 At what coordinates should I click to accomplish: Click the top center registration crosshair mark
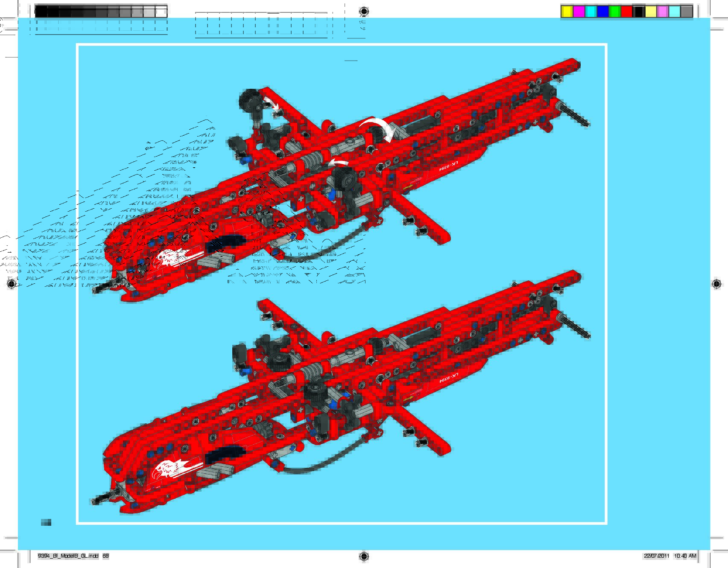(x=364, y=11)
